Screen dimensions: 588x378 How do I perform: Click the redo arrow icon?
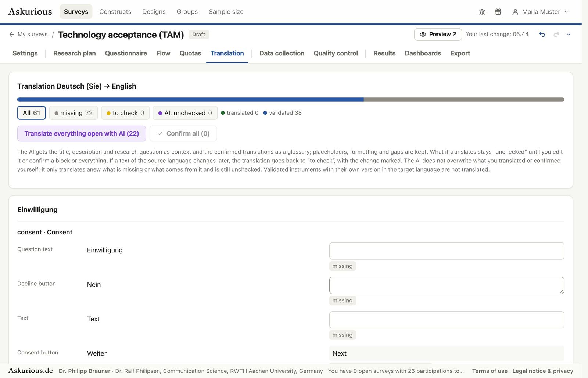pos(556,34)
